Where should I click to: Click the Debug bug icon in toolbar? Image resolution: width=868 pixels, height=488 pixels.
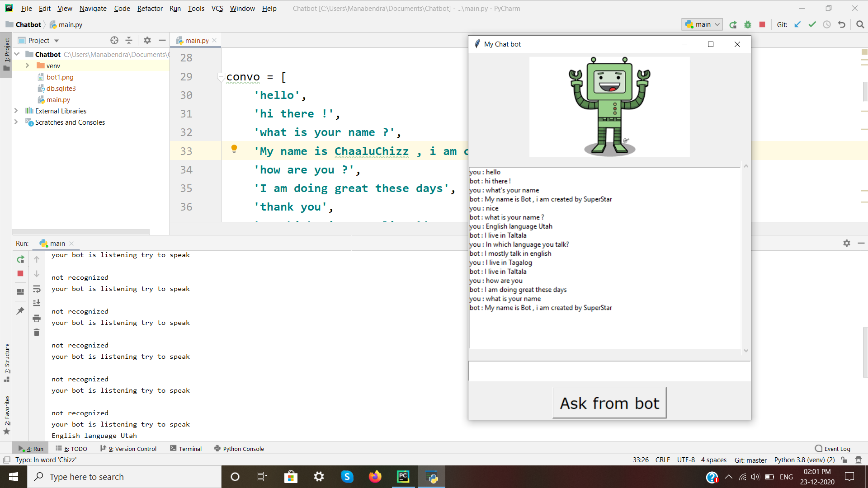(x=748, y=25)
